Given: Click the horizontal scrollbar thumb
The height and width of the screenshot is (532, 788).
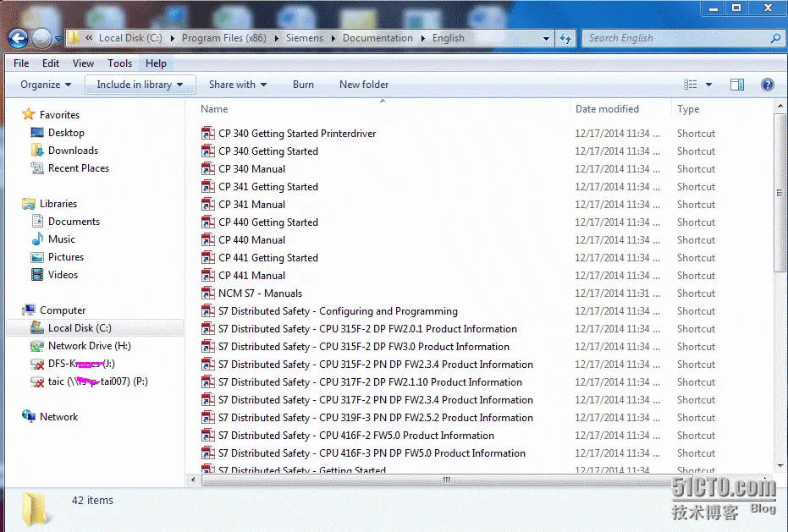Looking at the screenshot, I should coord(446,480).
